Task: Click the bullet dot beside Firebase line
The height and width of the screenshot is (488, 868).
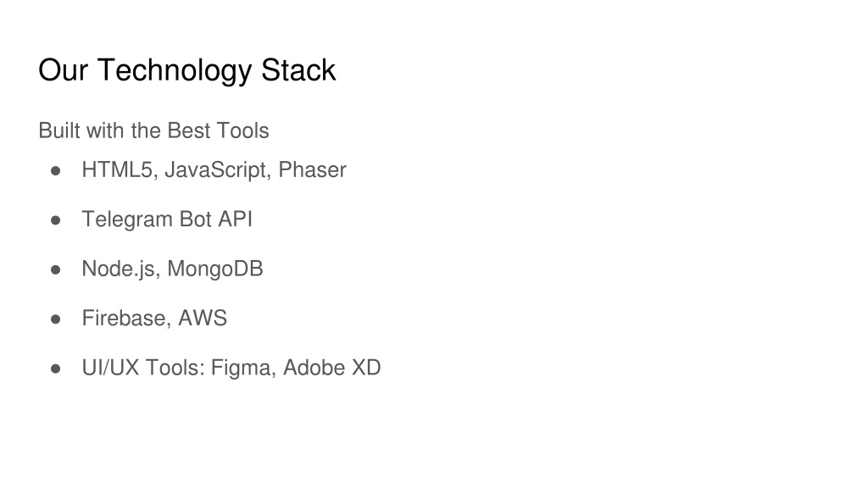Action: click(55, 319)
